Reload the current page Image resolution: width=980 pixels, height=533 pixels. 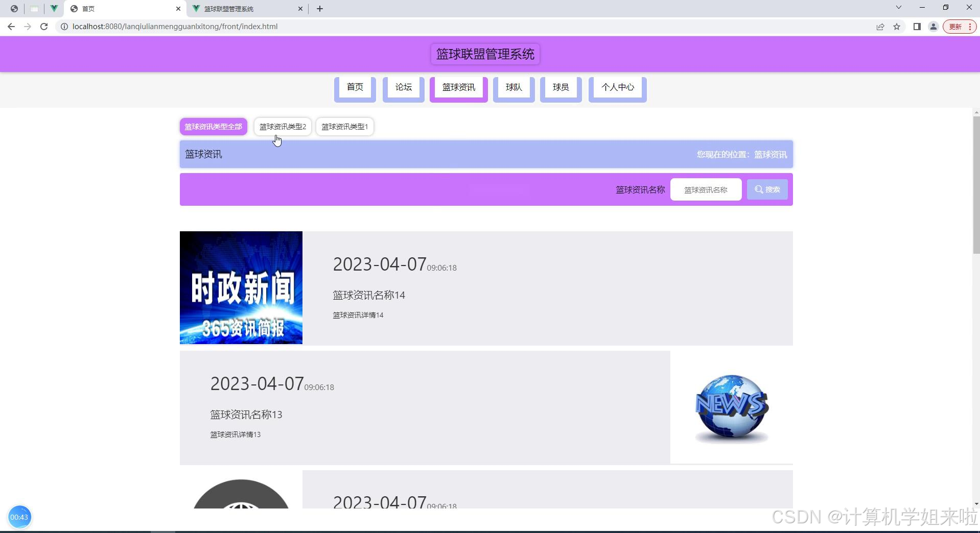[x=44, y=27]
